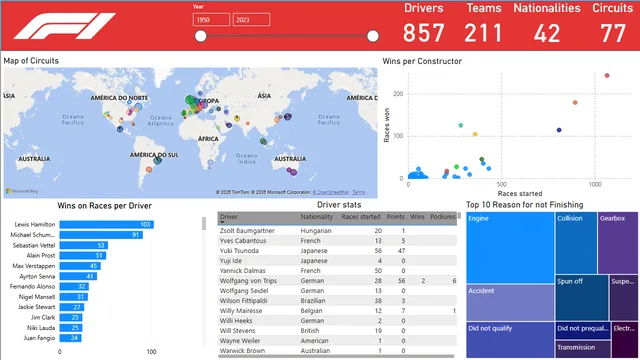Select Willi Heeks table row
This screenshot has width=640, height=360.
(337, 321)
